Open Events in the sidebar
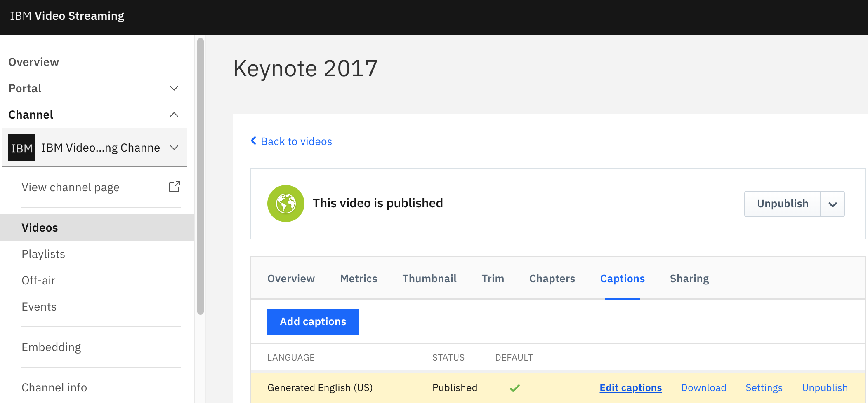Viewport: 868px width, 403px height. coord(39,307)
